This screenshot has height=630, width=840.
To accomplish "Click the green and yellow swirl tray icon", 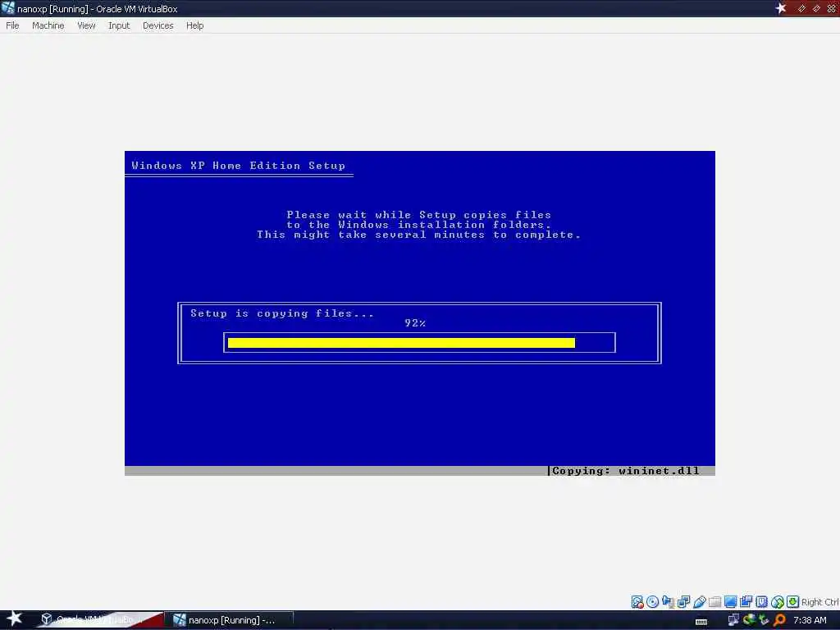I will click(x=749, y=620).
